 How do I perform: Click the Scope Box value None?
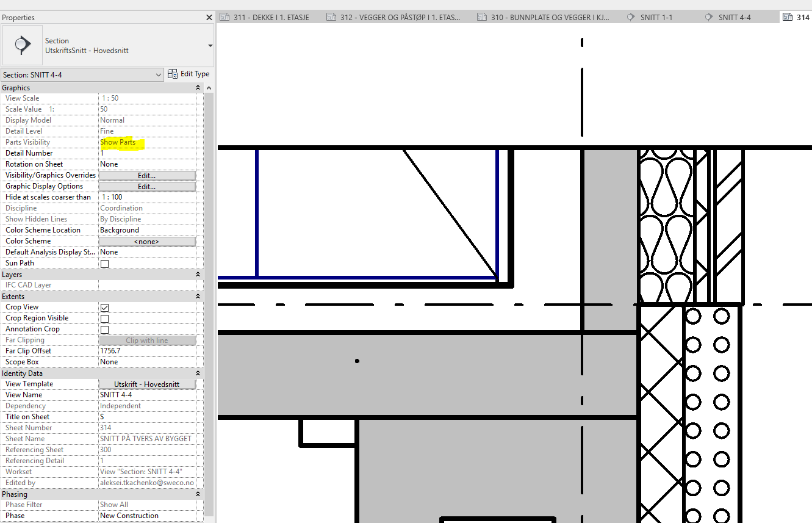pyautogui.click(x=147, y=362)
